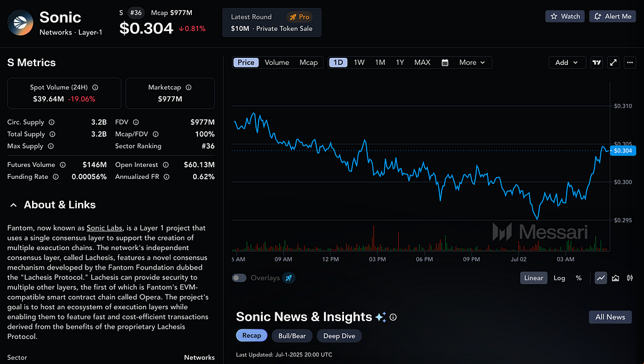Open the More timeframe dropdown

click(472, 62)
